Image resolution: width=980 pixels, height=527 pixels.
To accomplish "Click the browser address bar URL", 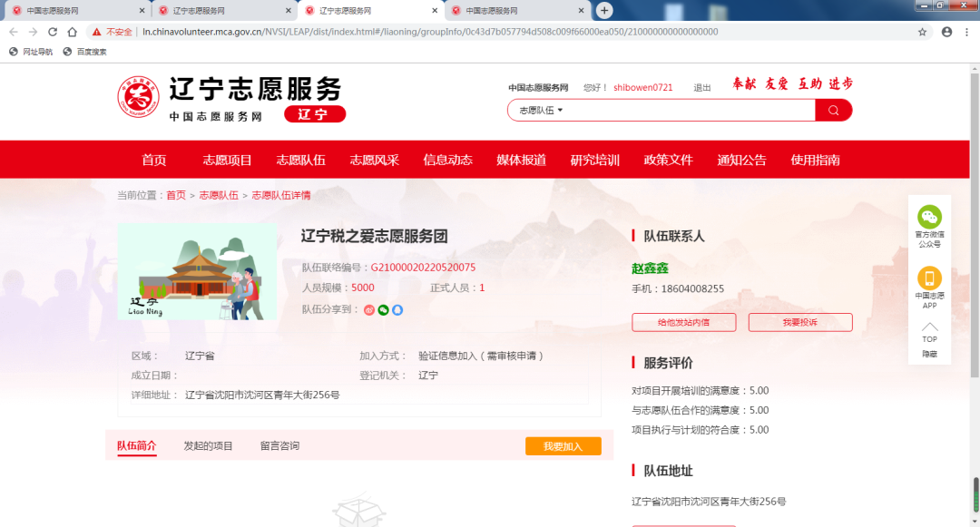I will tap(430, 32).
